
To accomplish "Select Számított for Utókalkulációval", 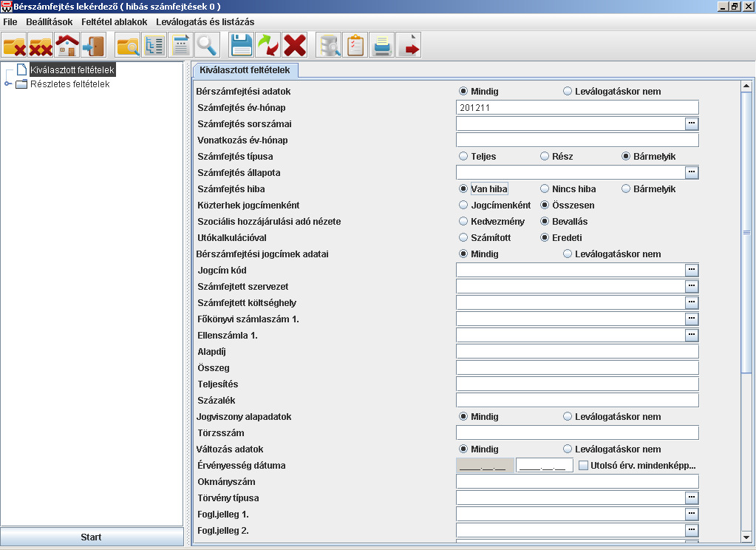I will (463, 237).
